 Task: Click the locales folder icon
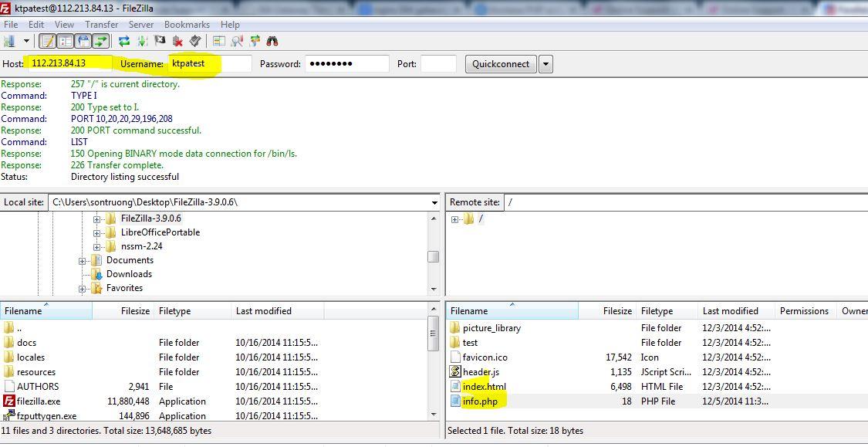[x=8, y=357]
